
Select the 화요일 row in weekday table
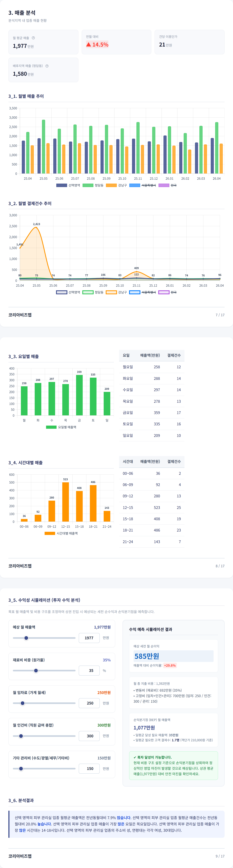pyautogui.click(x=152, y=378)
